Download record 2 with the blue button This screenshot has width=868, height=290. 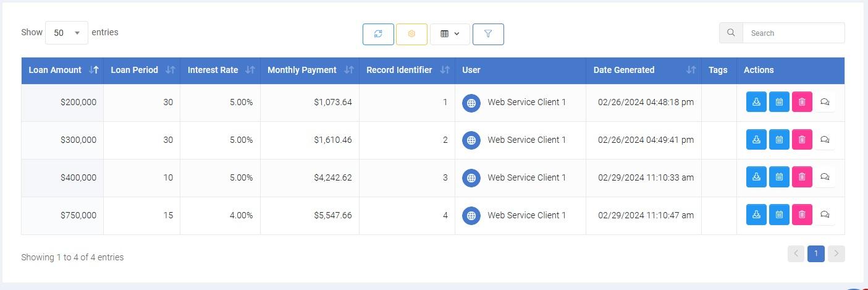[756, 140]
